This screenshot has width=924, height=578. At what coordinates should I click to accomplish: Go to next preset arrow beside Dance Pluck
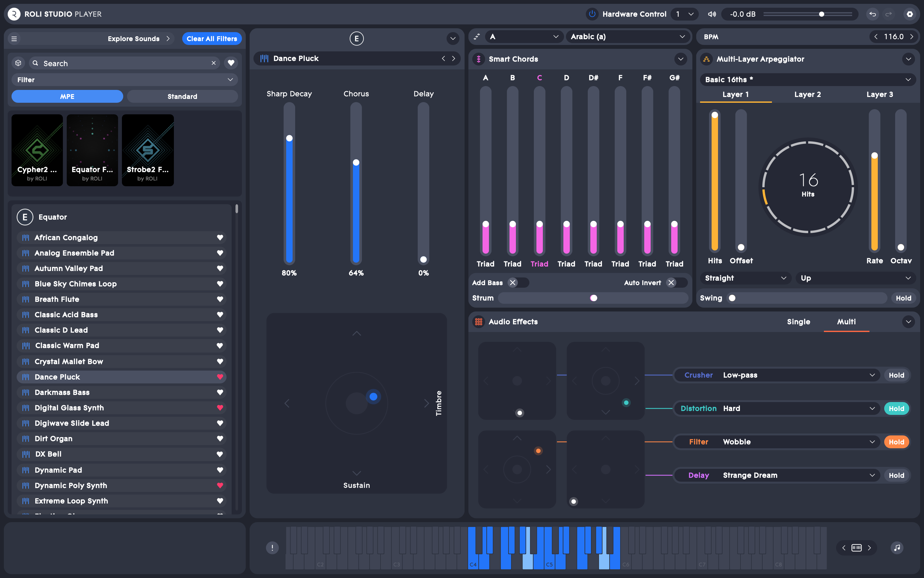[x=454, y=58]
